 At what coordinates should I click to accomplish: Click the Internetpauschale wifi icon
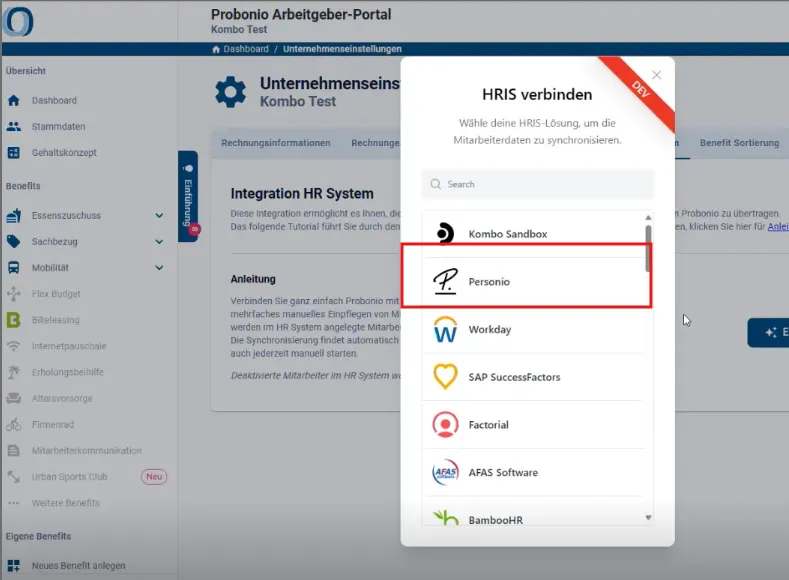pos(14,346)
